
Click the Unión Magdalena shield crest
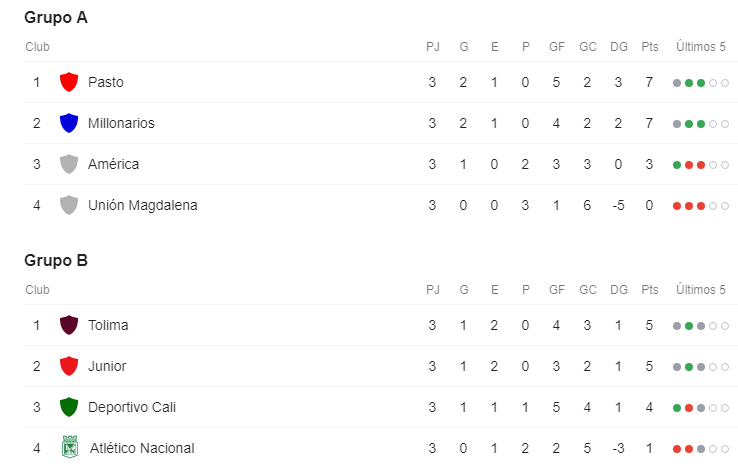click(x=69, y=205)
